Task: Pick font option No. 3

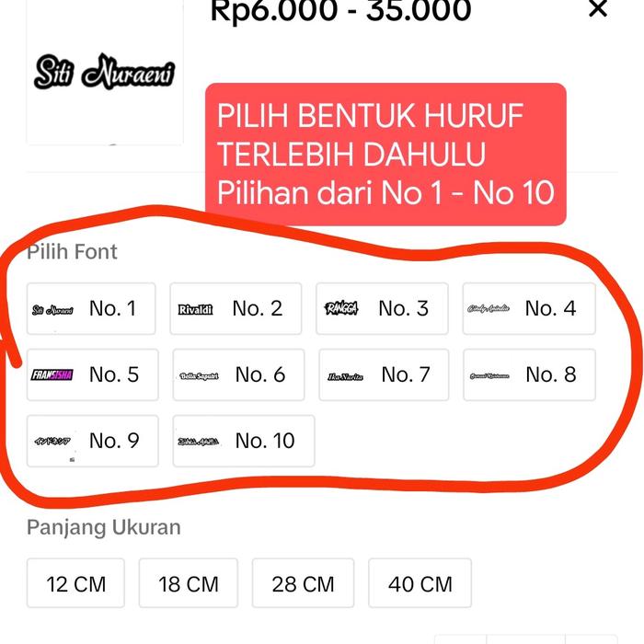Action: [x=382, y=308]
